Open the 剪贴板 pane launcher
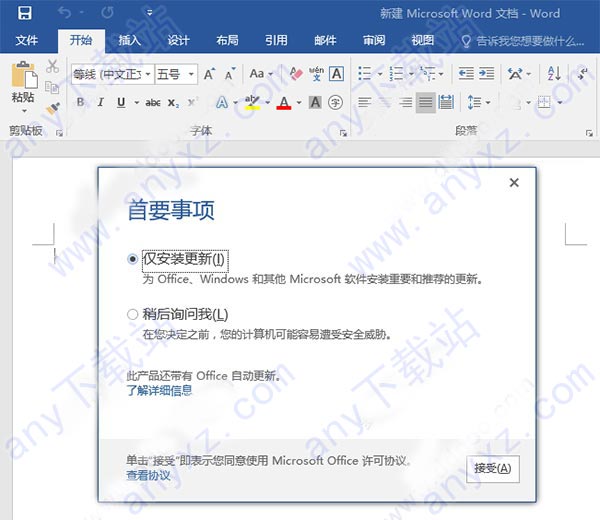600x520 pixels. [x=59, y=133]
